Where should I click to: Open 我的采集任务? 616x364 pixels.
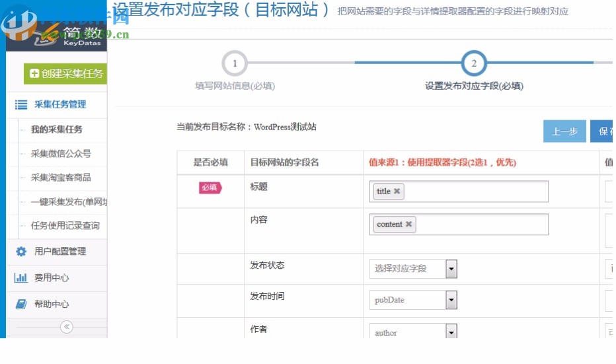pos(57,129)
